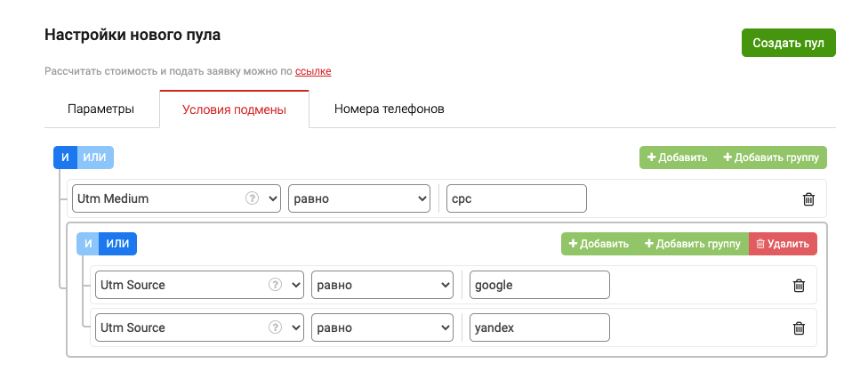868x388 pixels.
Task: Set top-level group operator to И
Action: click(x=65, y=158)
